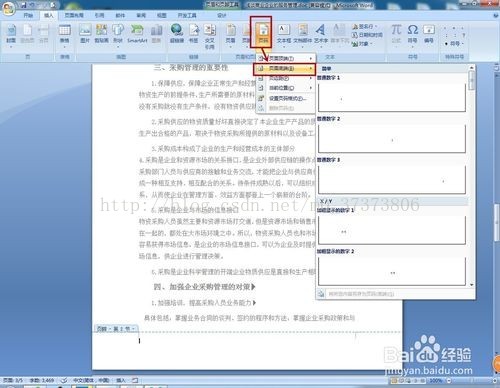This screenshot has width=500, height=388.
Task: Click the gallery scroll-down arrow
Action: tap(471, 285)
